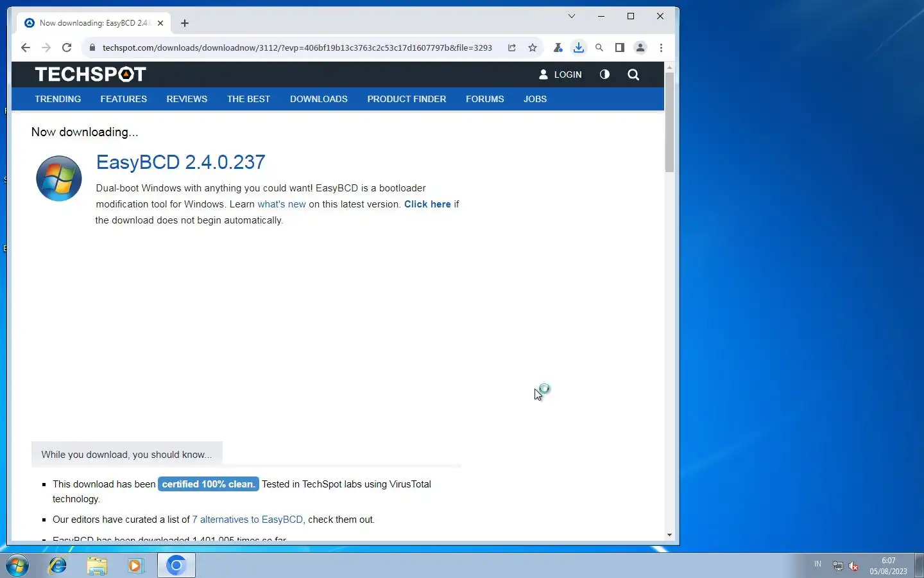The height and width of the screenshot is (578, 924).
Task: Open a new tab with plus button
Action: click(185, 23)
